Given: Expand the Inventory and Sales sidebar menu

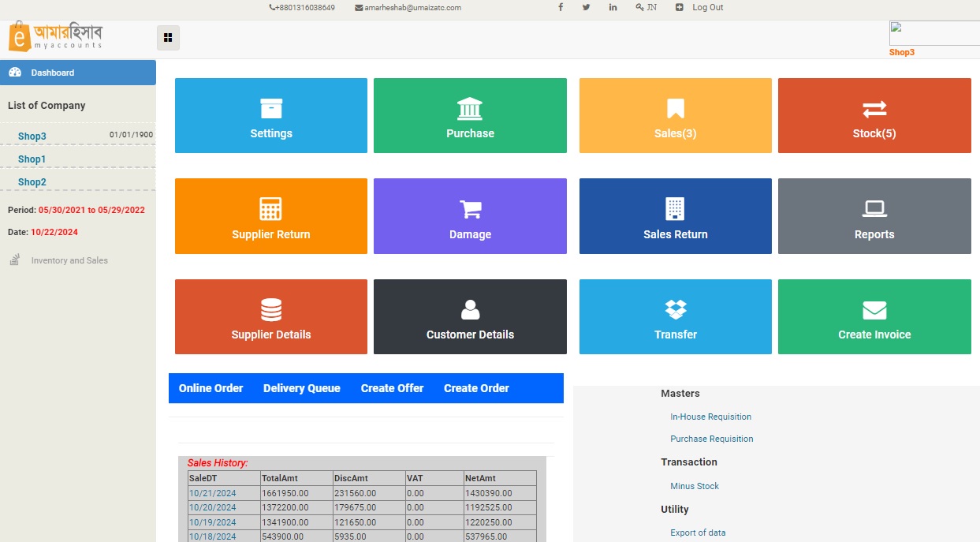Looking at the screenshot, I should (69, 260).
